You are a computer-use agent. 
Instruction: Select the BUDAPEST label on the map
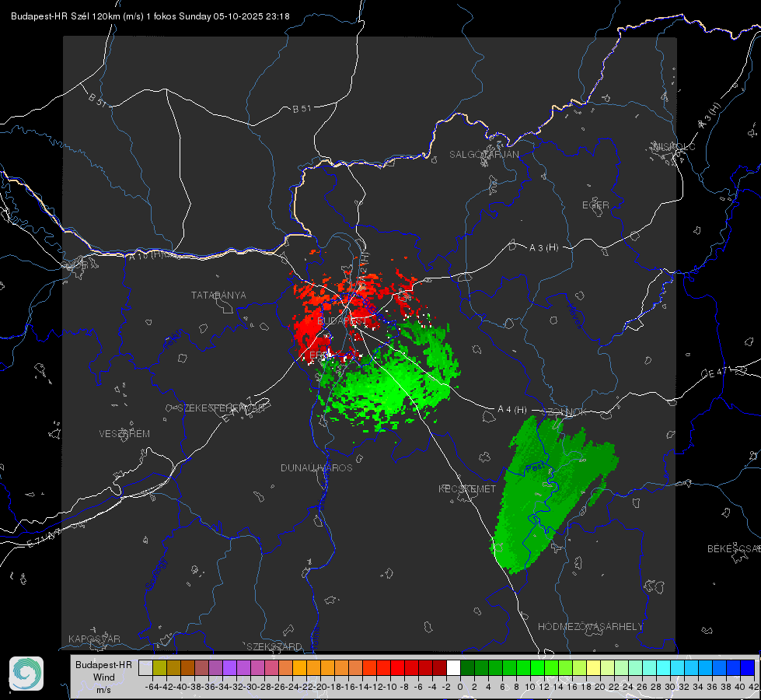point(342,321)
